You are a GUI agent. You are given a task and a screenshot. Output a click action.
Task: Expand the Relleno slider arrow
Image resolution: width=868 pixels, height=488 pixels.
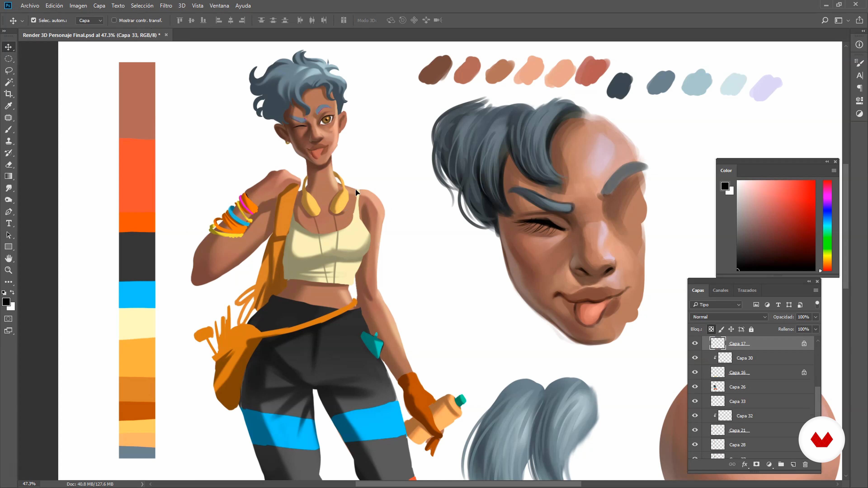(816, 329)
